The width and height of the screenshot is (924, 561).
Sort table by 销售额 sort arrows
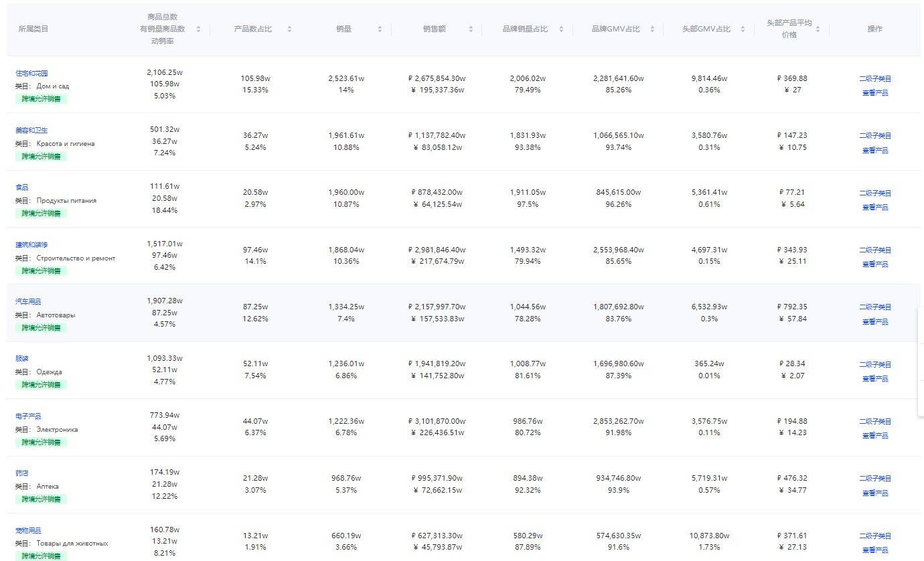tap(471, 29)
